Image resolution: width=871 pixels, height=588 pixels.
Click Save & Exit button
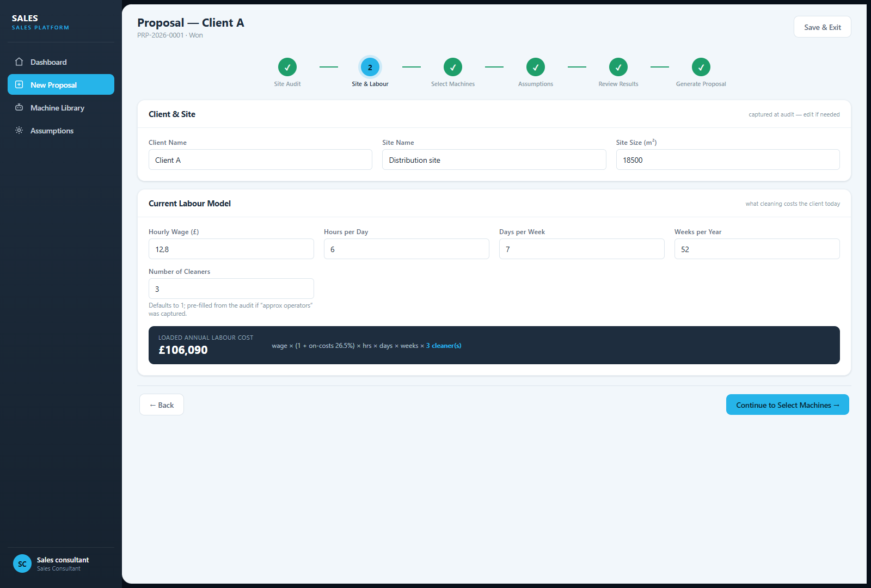823,27
